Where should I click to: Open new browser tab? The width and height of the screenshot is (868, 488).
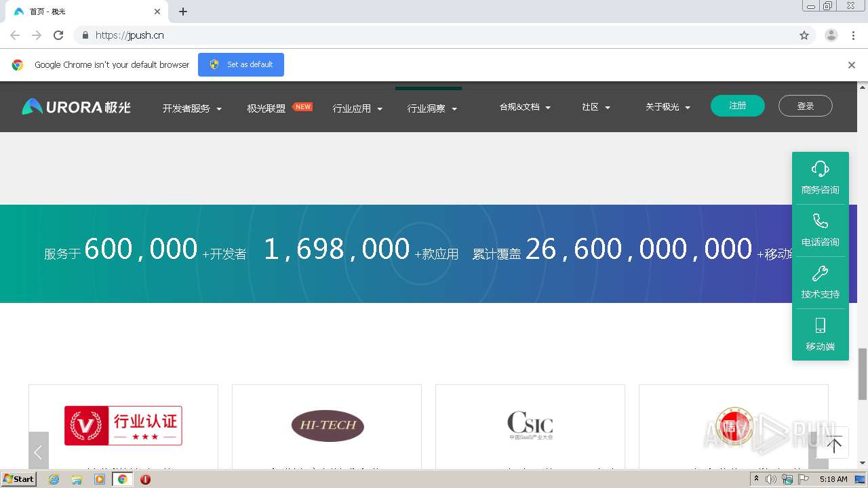(x=183, y=12)
